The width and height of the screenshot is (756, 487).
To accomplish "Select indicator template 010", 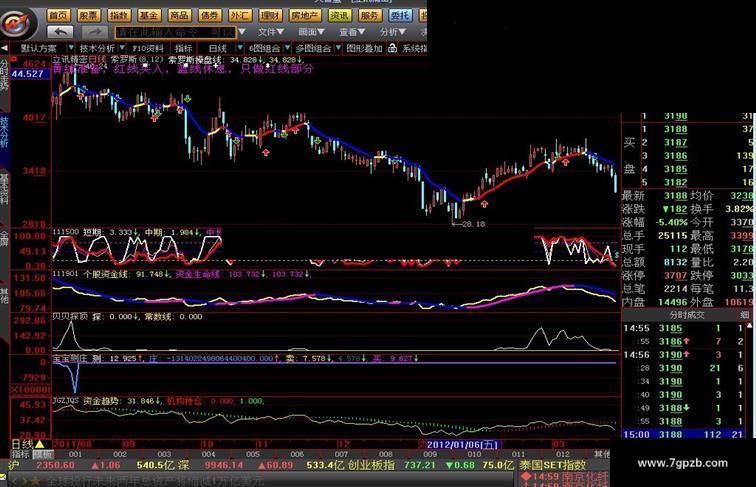I will [474, 454].
